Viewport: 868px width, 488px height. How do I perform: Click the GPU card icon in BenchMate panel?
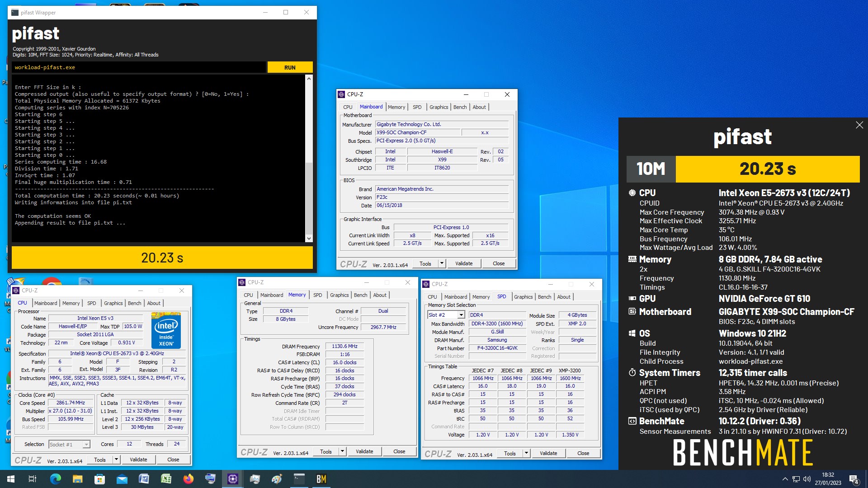pos(632,299)
